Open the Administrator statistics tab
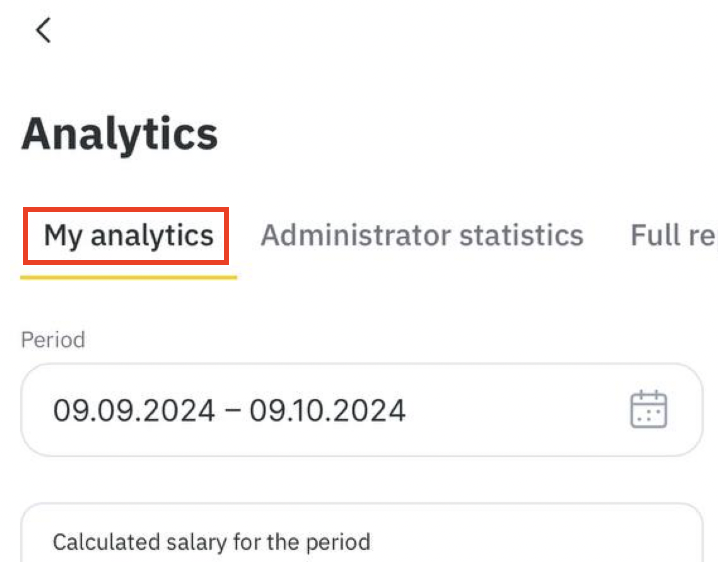 click(x=422, y=235)
